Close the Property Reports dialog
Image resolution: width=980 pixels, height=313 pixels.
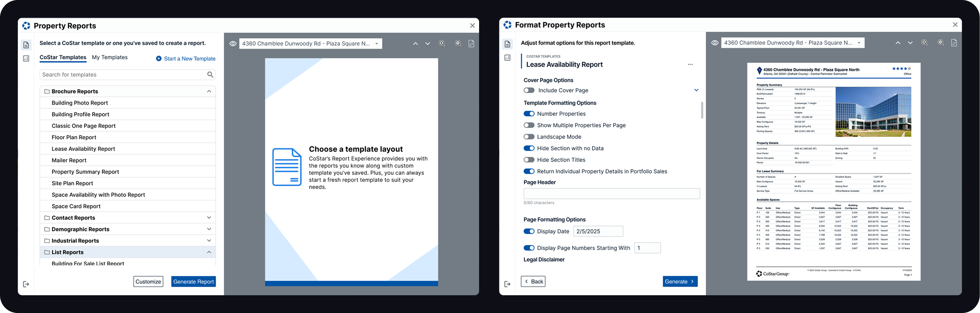click(472, 26)
